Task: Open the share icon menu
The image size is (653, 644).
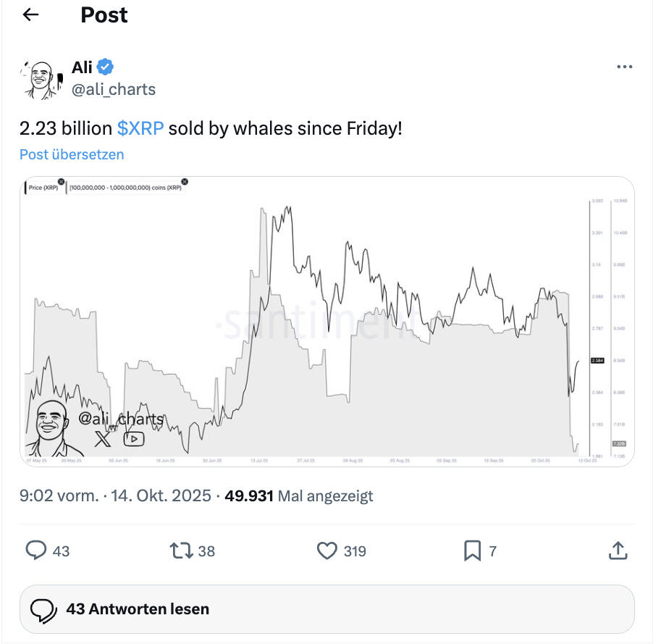Action: (x=618, y=551)
